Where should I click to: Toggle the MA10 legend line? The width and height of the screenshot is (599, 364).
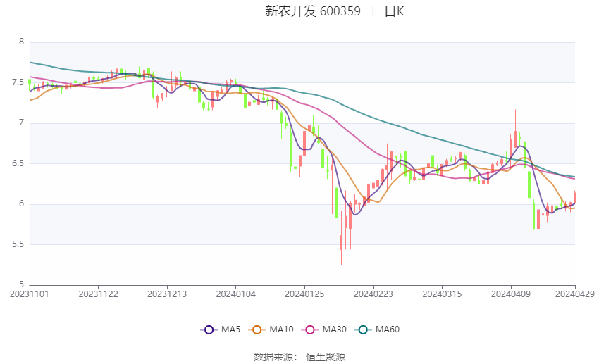click(271, 330)
